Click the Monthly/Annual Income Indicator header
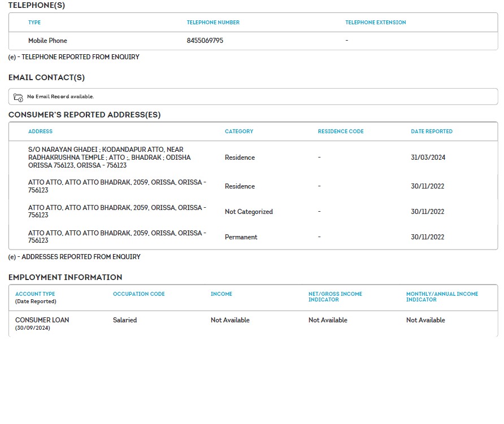Image resolution: width=504 pixels, height=424 pixels. coord(442,297)
